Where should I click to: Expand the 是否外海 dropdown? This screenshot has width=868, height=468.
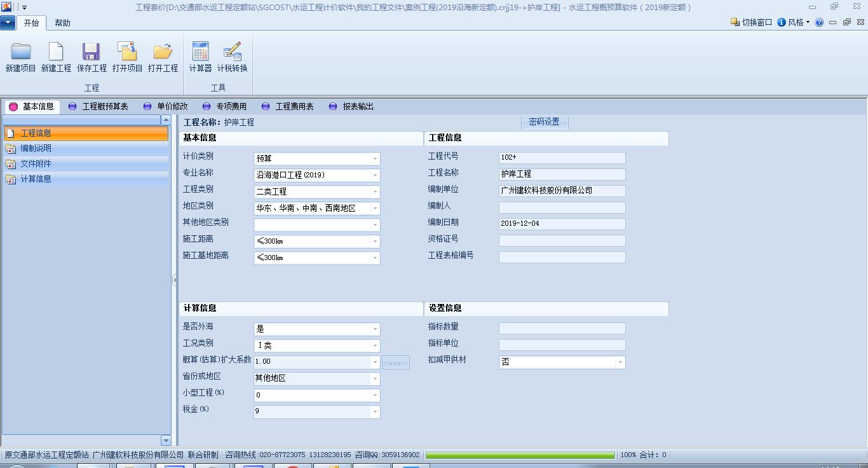pyautogui.click(x=375, y=329)
